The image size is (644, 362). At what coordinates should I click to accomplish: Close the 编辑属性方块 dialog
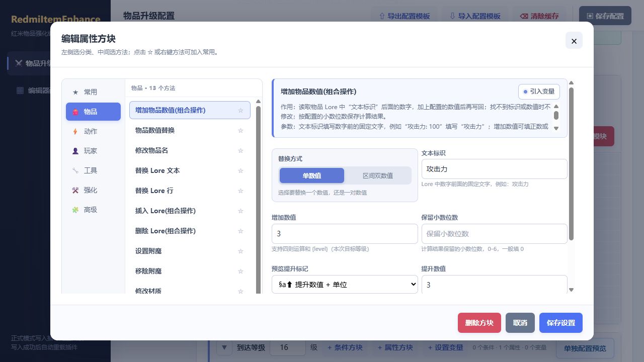coord(574,41)
